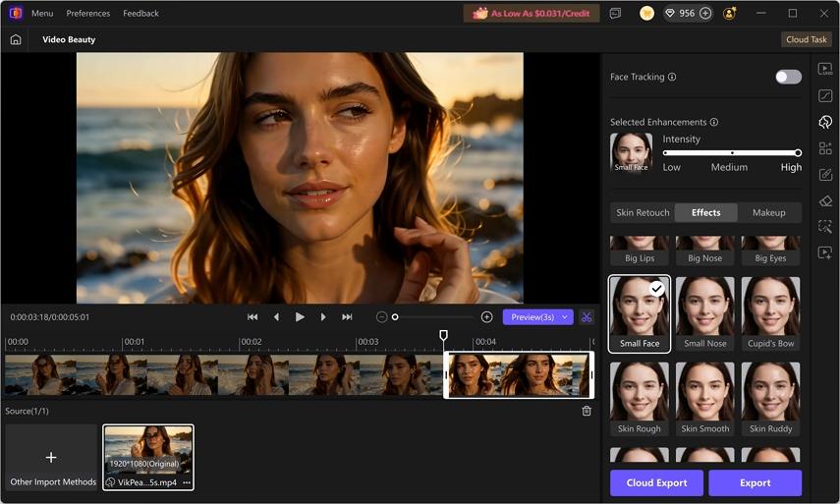840x504 pixels.
Task: Select the Big Lips effect
Action: [640, 251]
